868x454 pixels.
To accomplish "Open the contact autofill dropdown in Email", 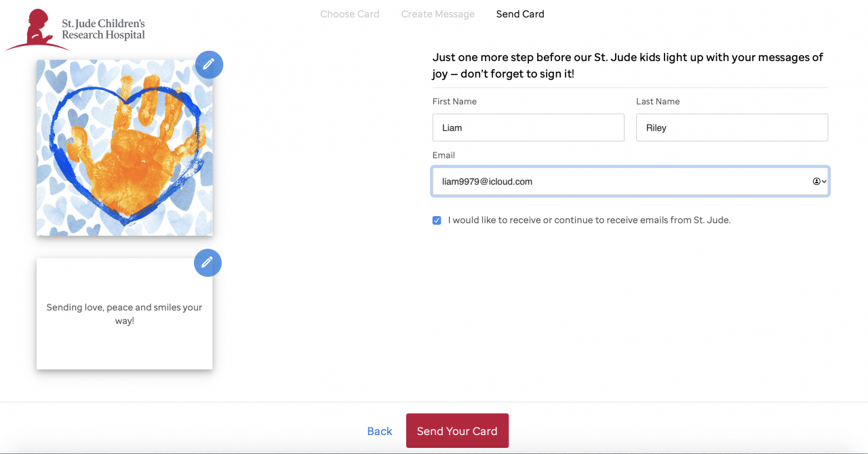I will pos(819,182).
